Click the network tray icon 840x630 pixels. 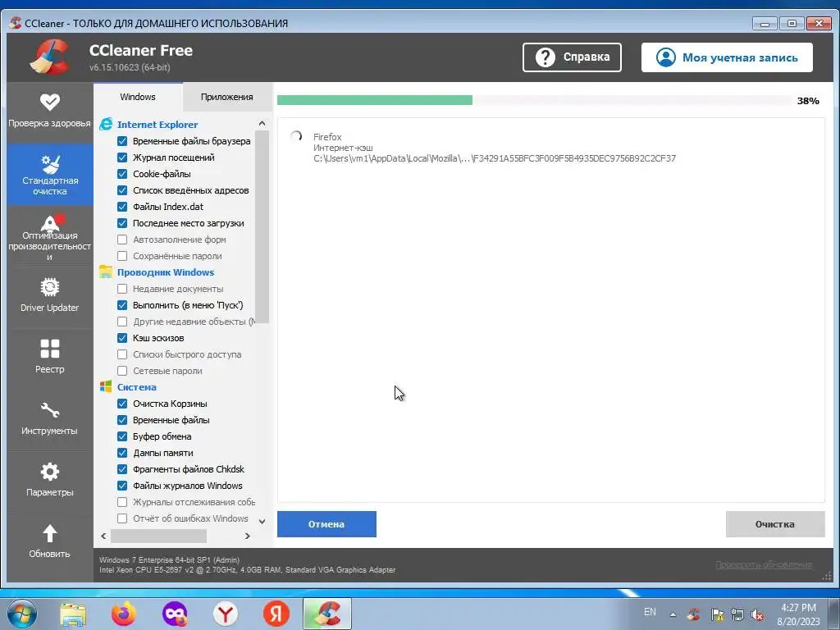point(737,614)
